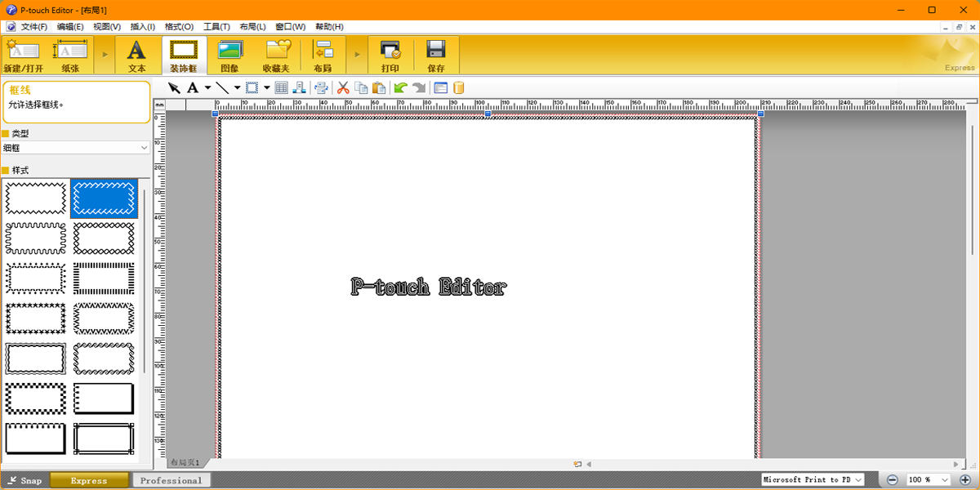The image size is (980, 490).
Task: Switch to Professional mode
Action: tap(171, 480)
